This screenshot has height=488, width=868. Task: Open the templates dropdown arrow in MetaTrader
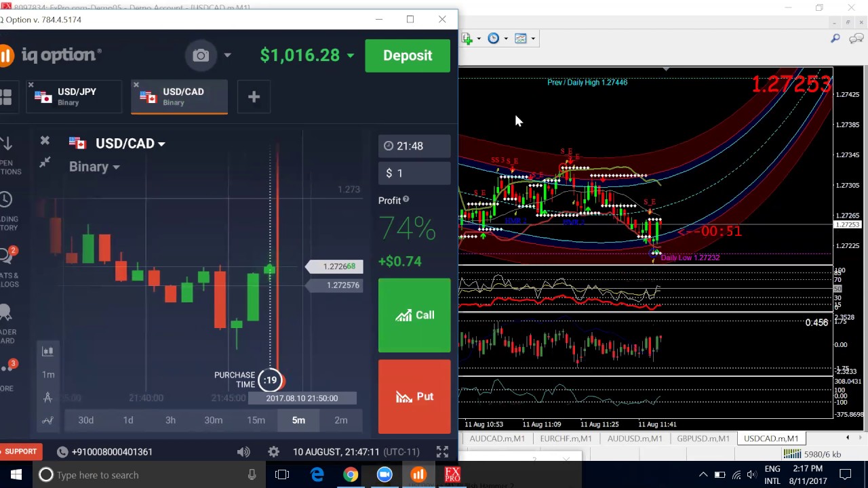[x=533, y=39]
